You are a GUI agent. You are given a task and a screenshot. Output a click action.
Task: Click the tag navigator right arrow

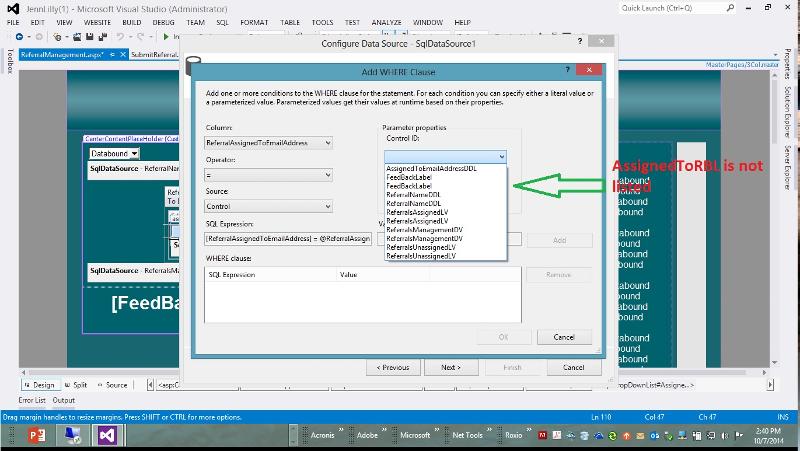coord(770,385)
